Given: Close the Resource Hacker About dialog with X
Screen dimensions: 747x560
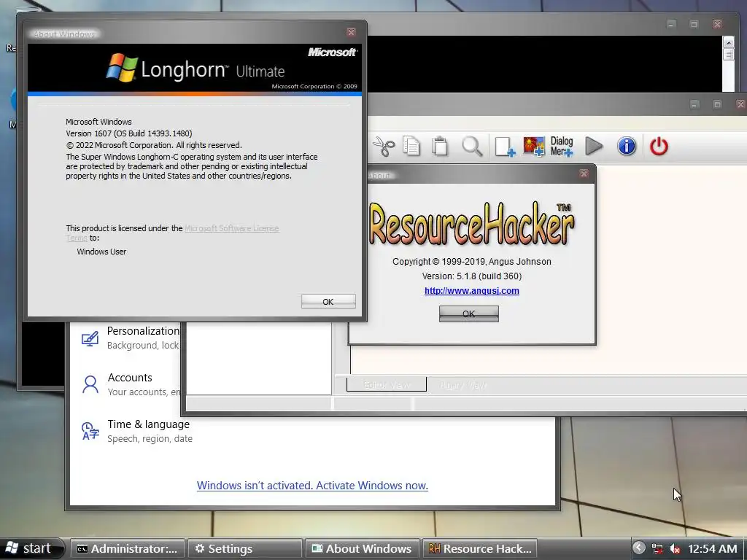Looking at the screenshot, I should pyautogui.click(x=584, y=174).
